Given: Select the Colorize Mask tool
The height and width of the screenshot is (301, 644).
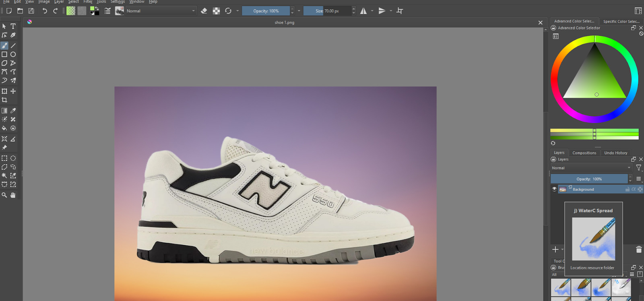Looking at the screenshot, I should [4, 120].
